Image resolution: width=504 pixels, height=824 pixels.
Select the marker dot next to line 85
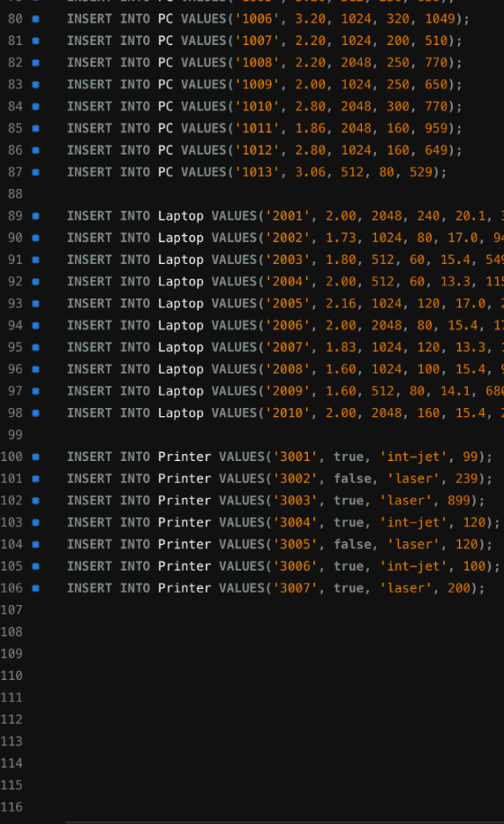pos(36,128)
